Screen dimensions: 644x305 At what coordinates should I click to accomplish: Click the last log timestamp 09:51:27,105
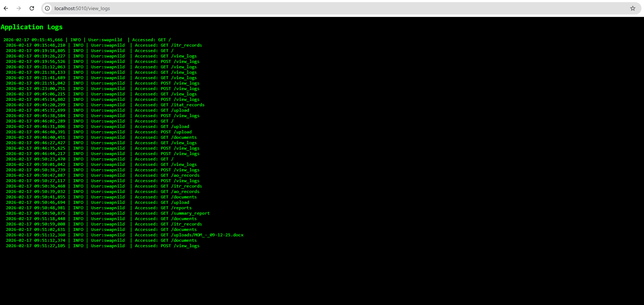[x=35, y=246]
